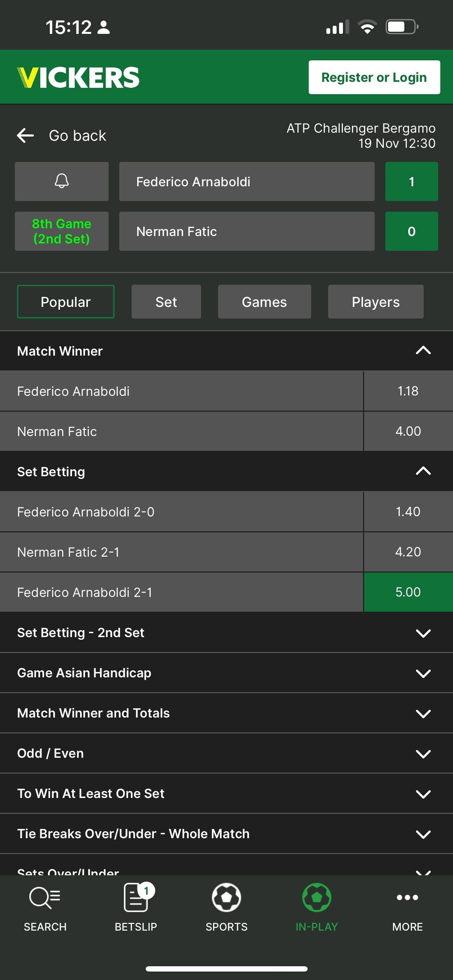Tap the Set tab
The image size is (453, 980).
tap(166, 302)
